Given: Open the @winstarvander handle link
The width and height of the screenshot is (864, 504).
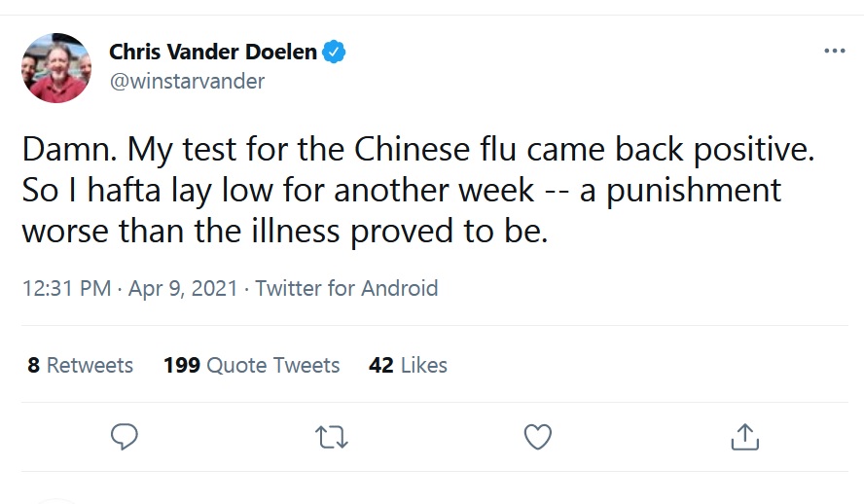Looking at the screenshot, I should [187, 81].
